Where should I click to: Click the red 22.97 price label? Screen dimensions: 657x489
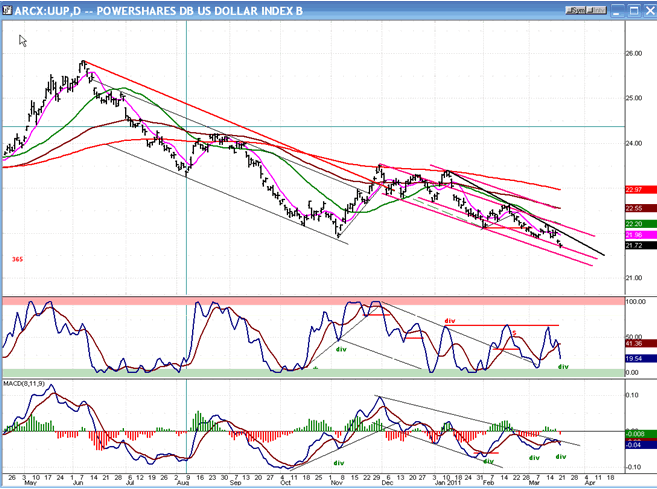point(641,190)
